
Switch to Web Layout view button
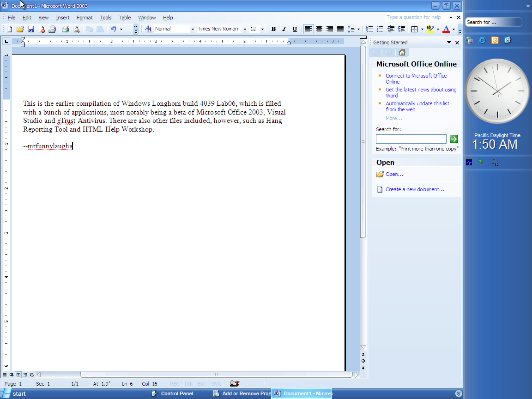pos(12,375)
